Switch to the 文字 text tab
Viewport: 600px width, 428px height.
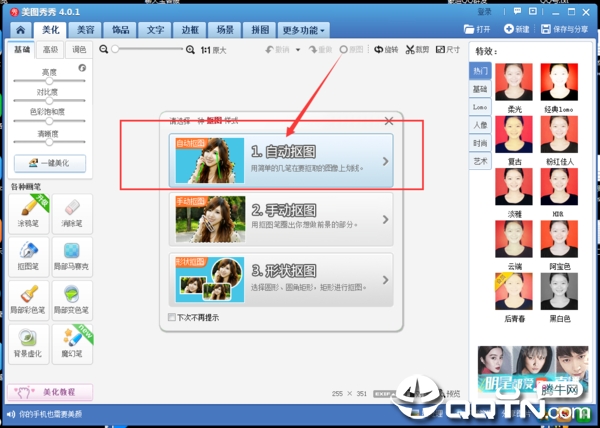(155, 30)
